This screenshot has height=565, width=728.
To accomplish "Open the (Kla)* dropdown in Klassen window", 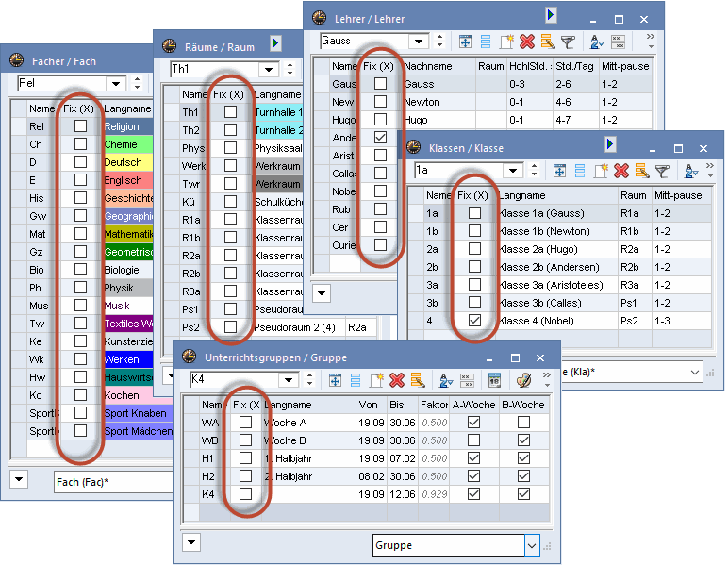I will pyautogui.click(x=695, y=373).
